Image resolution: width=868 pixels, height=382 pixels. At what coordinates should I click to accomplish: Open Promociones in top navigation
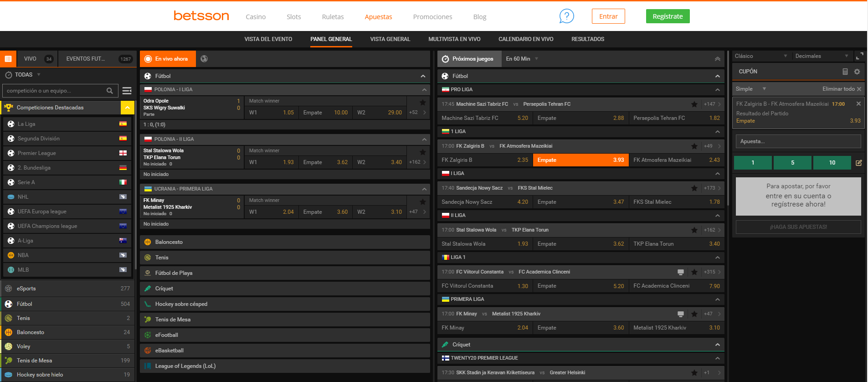(x=432, y=17)
